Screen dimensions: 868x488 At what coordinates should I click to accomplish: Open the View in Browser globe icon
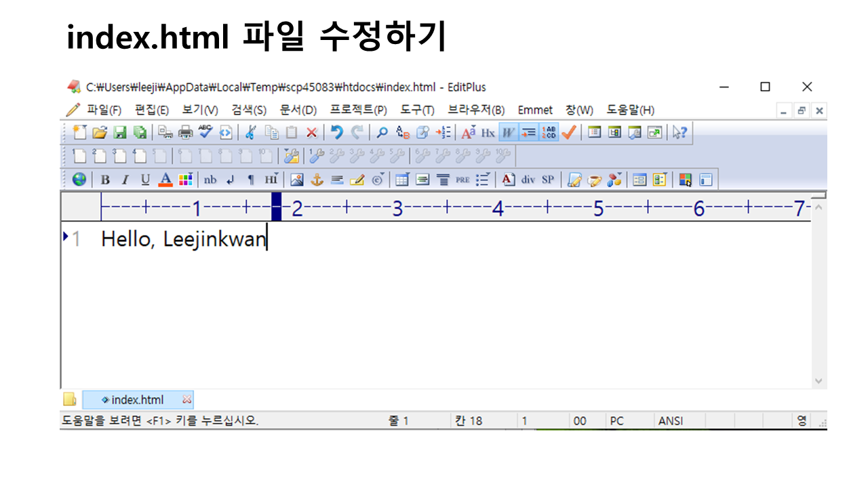click(x=79, y=180)
